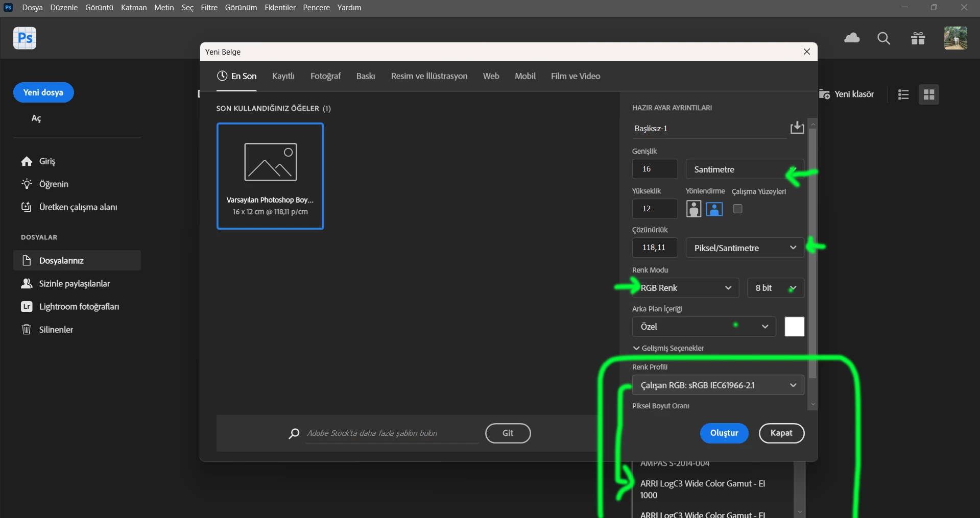980x518 pixels.
Task: Open the Dosya menu
Action: (32, 8)
